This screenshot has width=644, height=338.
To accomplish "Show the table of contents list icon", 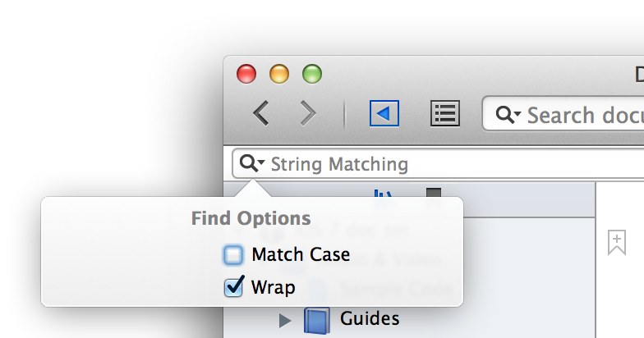I will coord(445,113).
